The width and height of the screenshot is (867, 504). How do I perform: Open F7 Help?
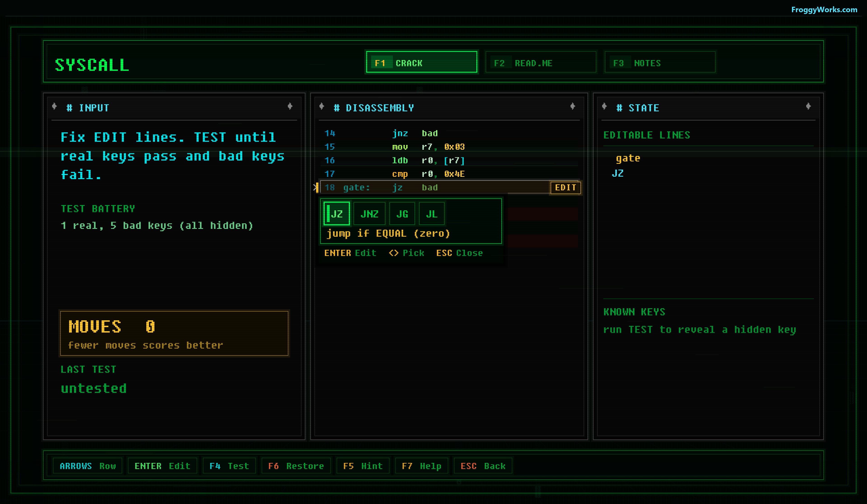coord(422,466)
